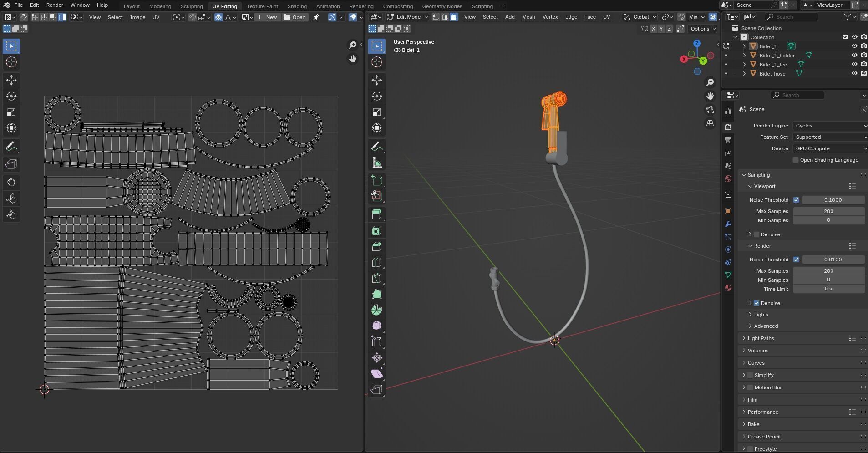The width and height of the screenshot is (868, 453).
Task: Activate the Shrink/Fatten tool
Action: tap(377, 358)
